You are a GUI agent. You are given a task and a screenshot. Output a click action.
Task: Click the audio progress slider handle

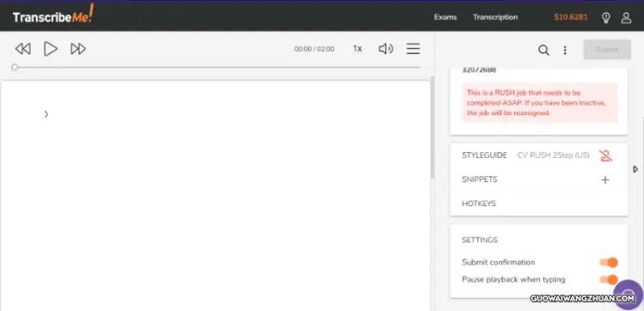click(15, 67)
